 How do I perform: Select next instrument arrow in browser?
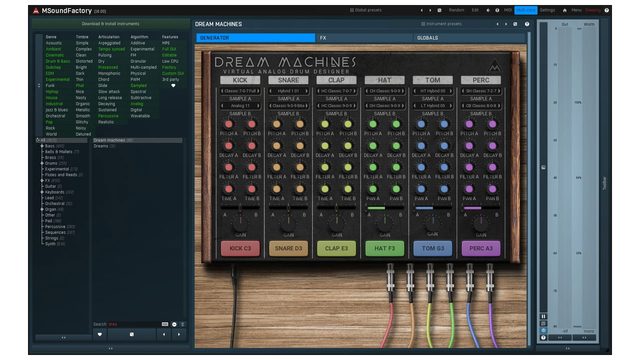click(x=179, y=334)
